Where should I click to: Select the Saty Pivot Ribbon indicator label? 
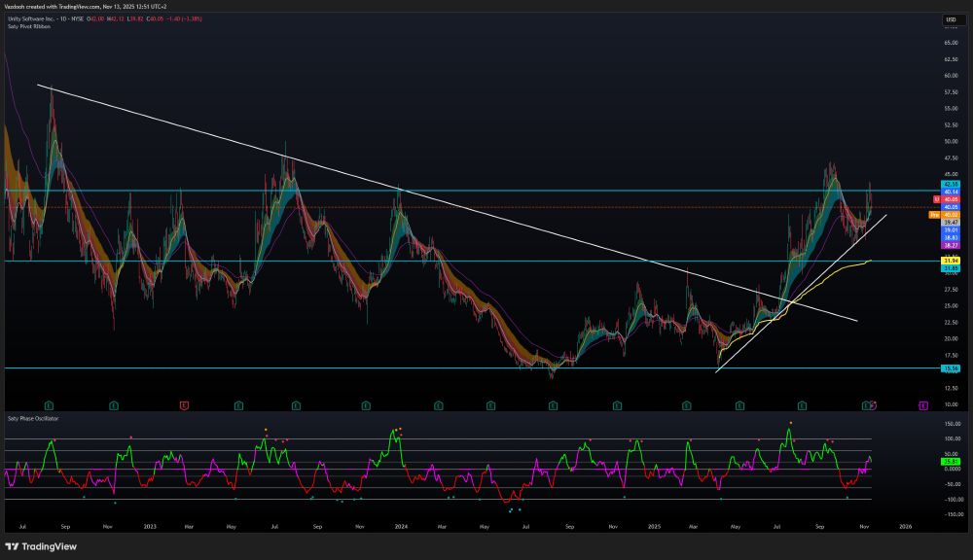28,26
